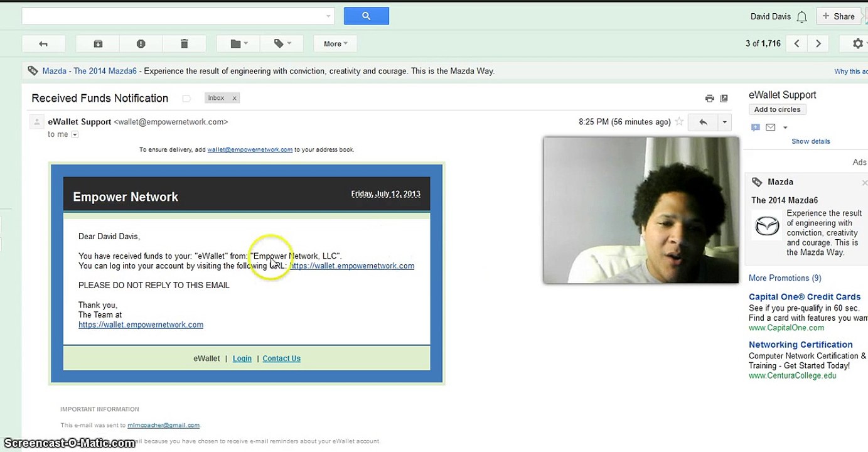The width and height of the screenshot is (868, 452).
Task: Print the email with printer icon
Action: point(710,99)
